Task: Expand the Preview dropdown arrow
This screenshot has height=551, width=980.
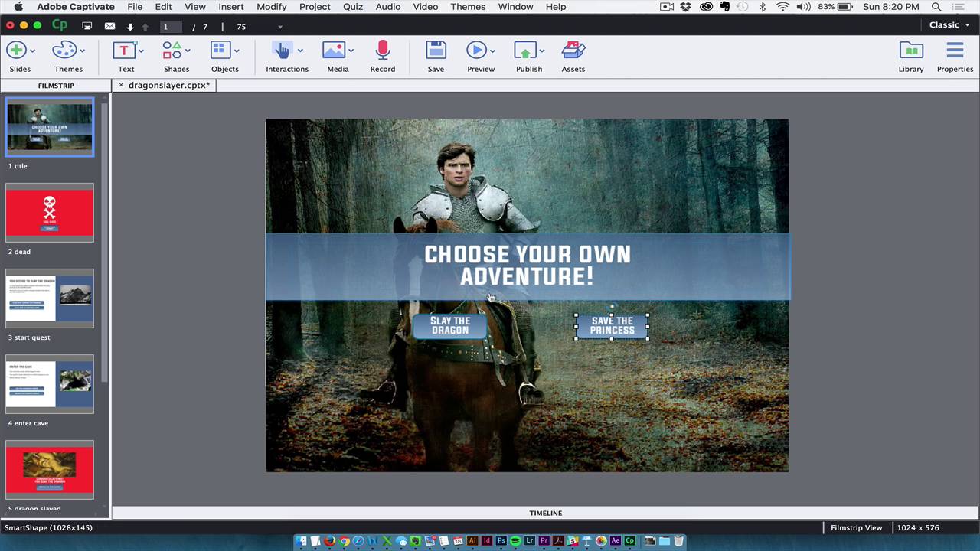Action: tap(492, 51)
